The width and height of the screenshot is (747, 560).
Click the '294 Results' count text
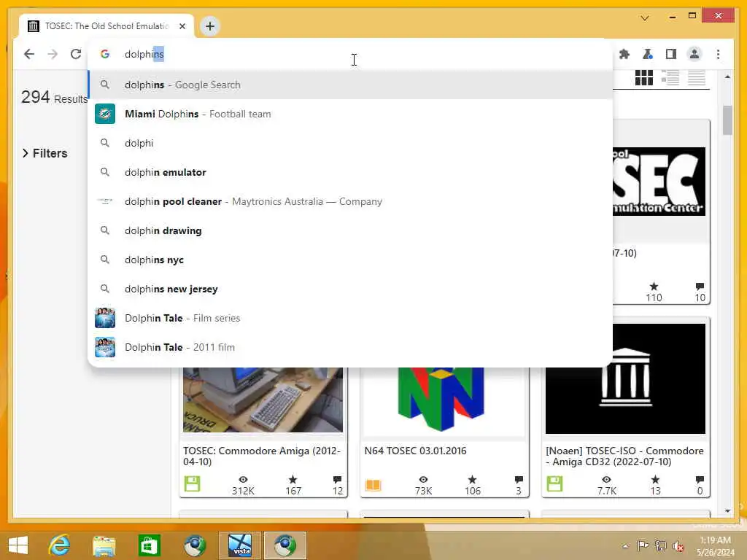pos(54,97)
